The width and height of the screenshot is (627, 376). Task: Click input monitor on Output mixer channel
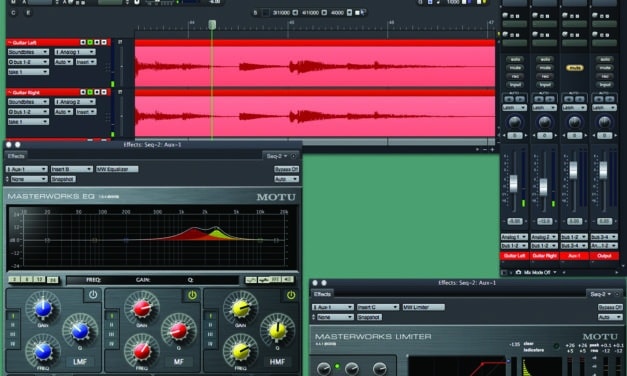(605, 85)
